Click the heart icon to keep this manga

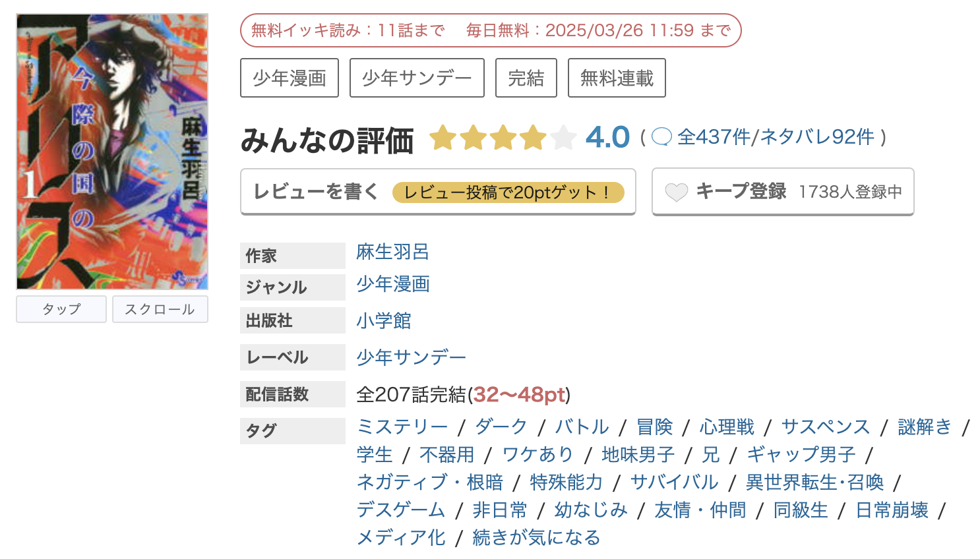pyautogui.click(x=677, y=191)
